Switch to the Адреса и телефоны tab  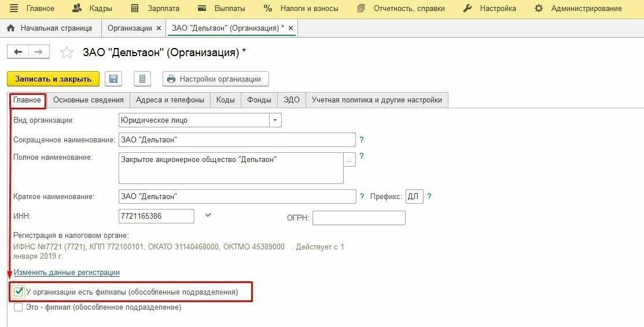click(170, 100)
